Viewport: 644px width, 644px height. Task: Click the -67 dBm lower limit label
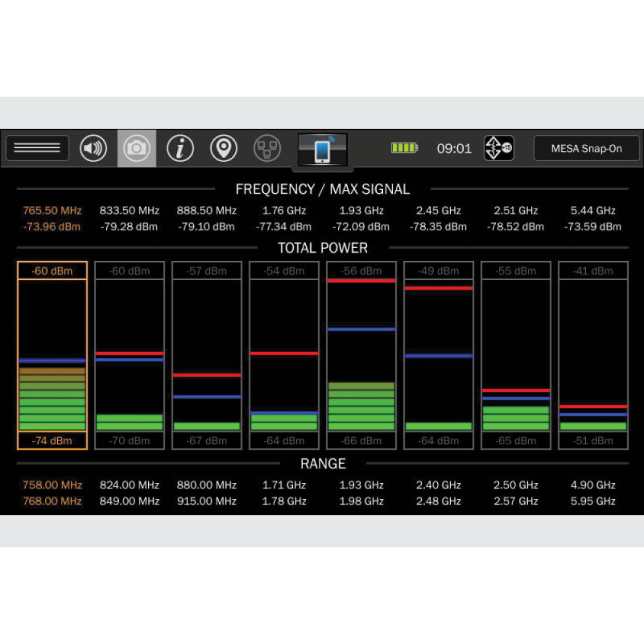[x=207, y=440]
